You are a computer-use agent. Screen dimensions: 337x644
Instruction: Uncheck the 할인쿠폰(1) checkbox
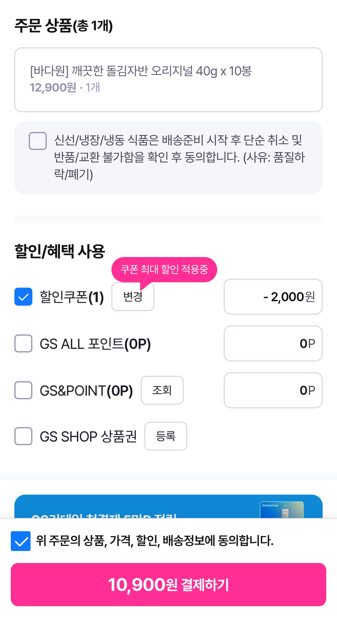23,297
